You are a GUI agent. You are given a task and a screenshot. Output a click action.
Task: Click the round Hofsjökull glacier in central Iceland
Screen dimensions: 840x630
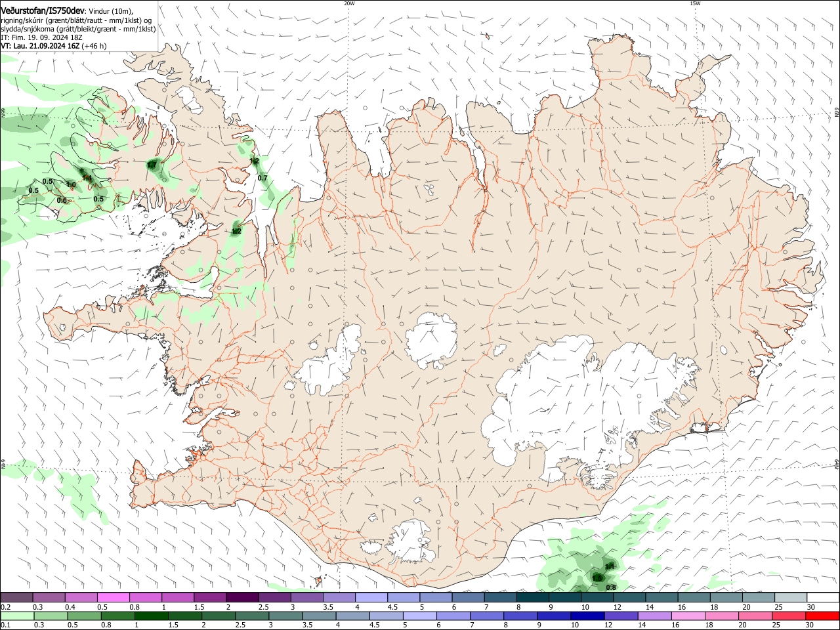431,340
